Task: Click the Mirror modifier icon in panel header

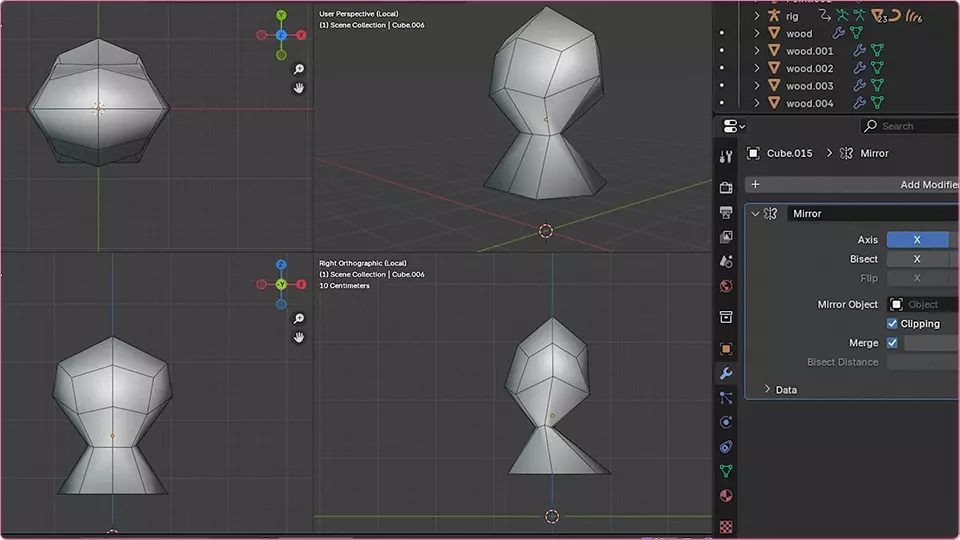Action: point(771,213)
